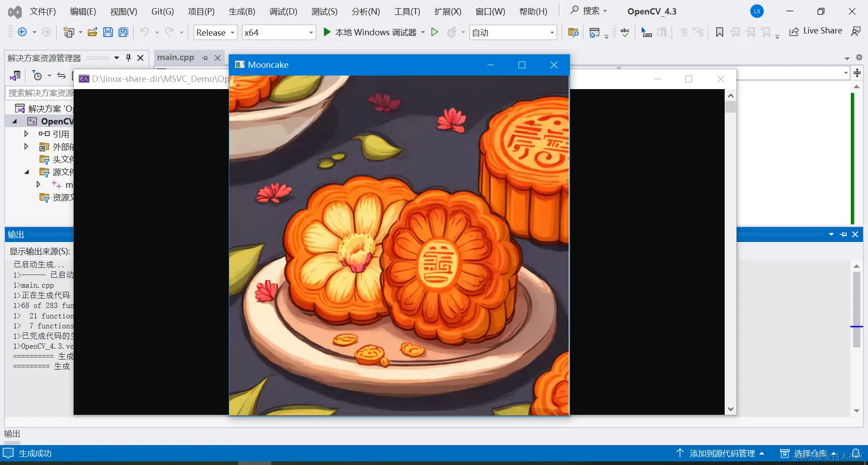
Task: Open the 调试(D) menu
Action: 283,11
